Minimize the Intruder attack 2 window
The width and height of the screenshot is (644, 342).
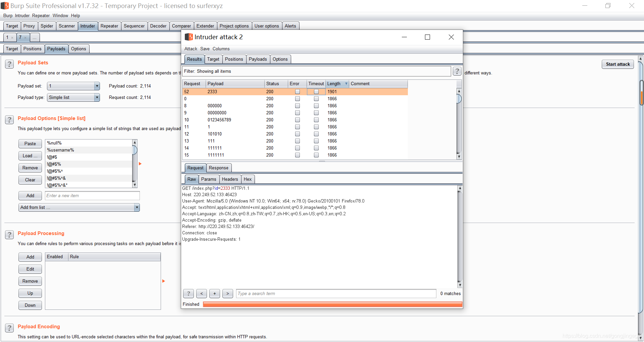[404, 37]
